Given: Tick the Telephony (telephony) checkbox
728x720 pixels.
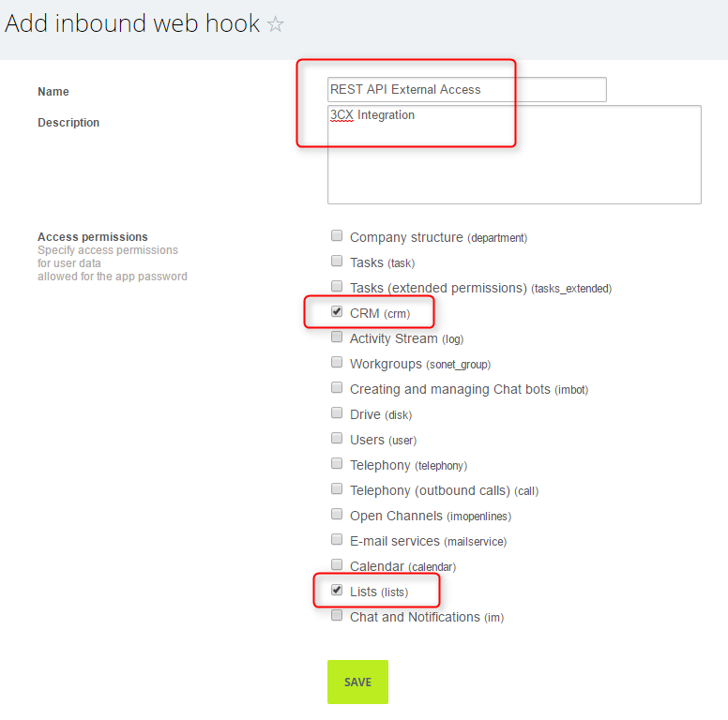Looking at the screenshot, I should 337,463.
